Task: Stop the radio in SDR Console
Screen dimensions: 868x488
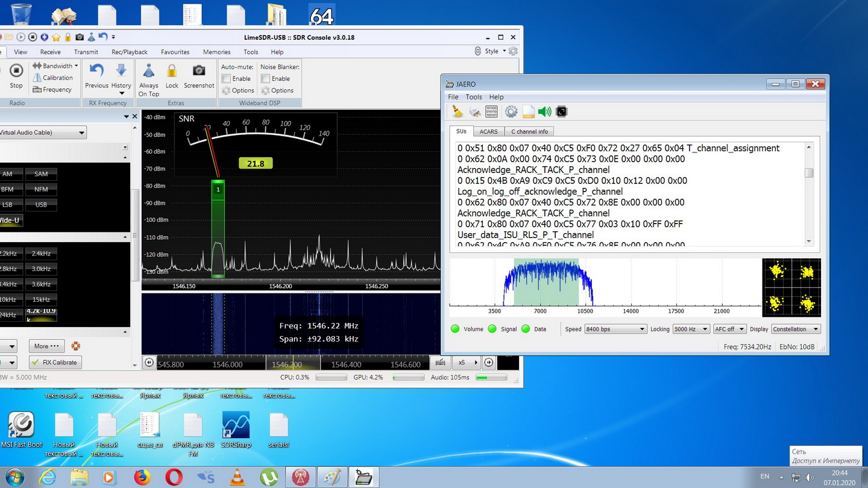Action: pyautogui.click(x=16, y=76)
